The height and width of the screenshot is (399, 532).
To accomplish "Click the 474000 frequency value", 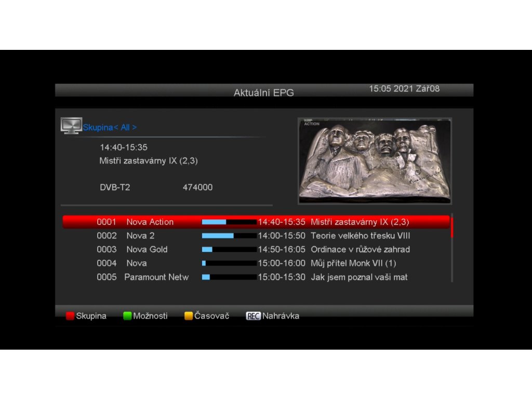I will (x=197, y=187).
